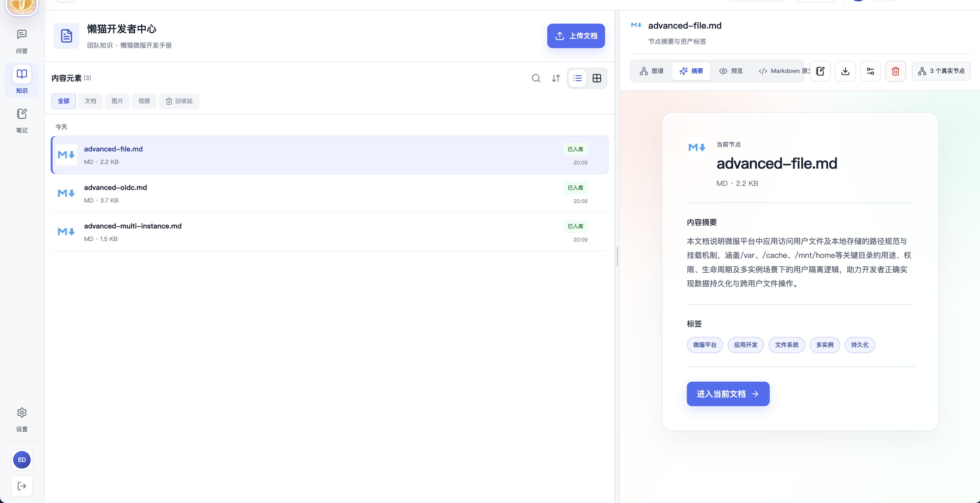Image resolution: width=980 pixels, height=503 pixels.
Task: Click the markdown icon of advanced-oidc.md row
Action: click(66, 193)
